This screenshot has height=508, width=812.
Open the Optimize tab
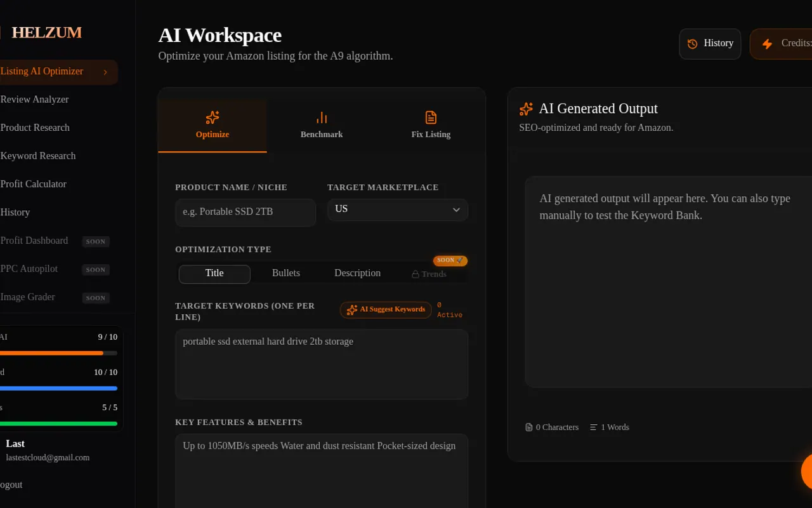click(x=213, y=125)
